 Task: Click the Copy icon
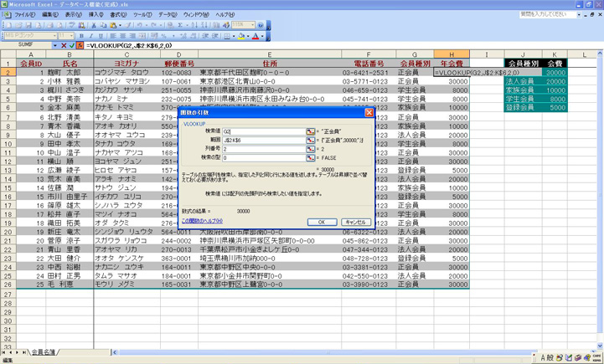point(103,25)
